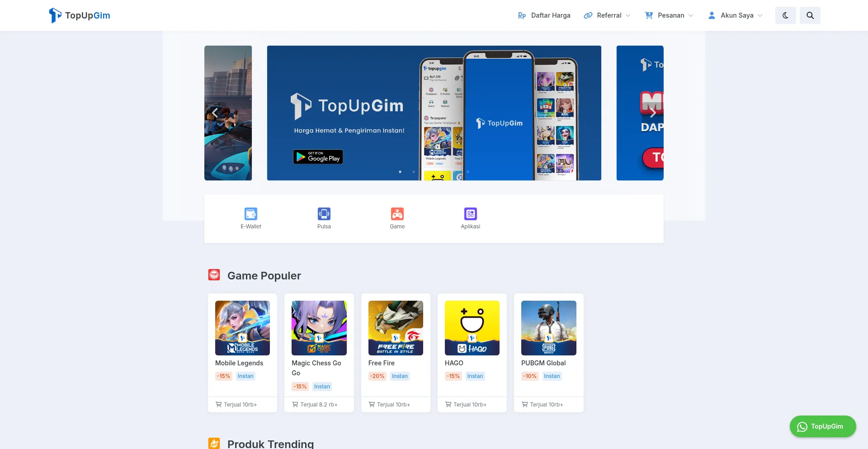The height and width of the screenshot is (449, 868).
Task: Click the TopUpGim logo in header
Action: pos(80,15)
